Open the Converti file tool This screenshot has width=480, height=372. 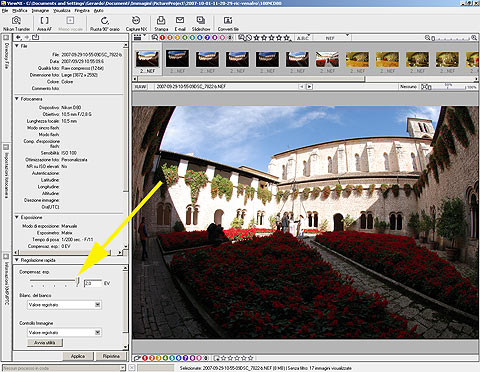point(228,24)
